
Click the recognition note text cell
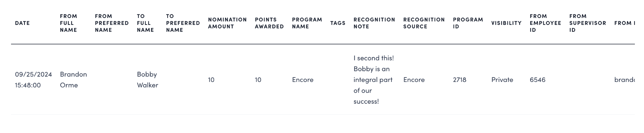coord(373,80)
